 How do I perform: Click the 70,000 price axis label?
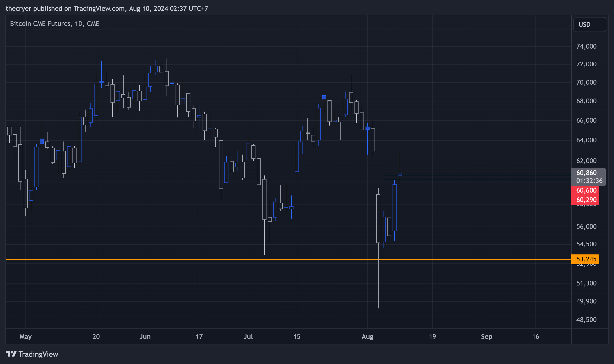coord(586,82)
